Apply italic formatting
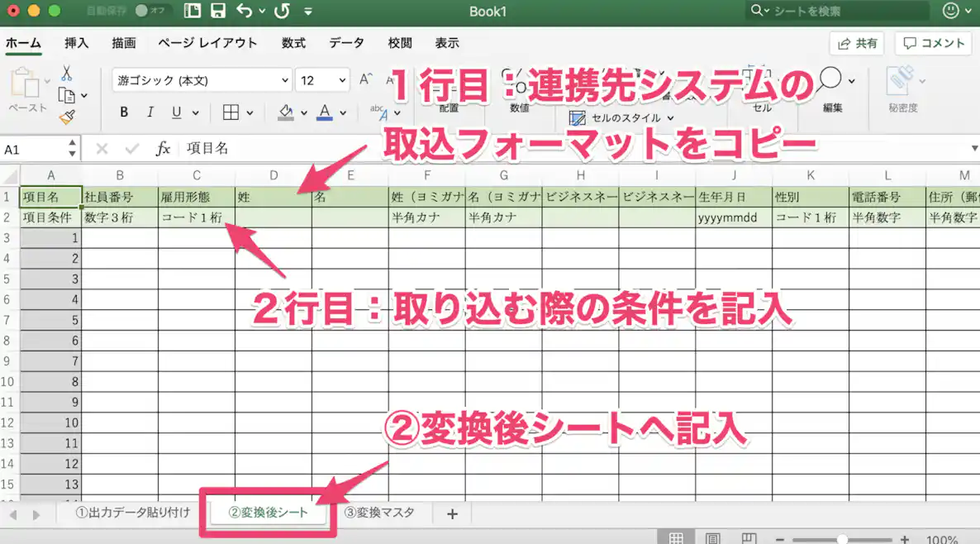The height and width of the screenshot is (544, 980). [150, 112]
